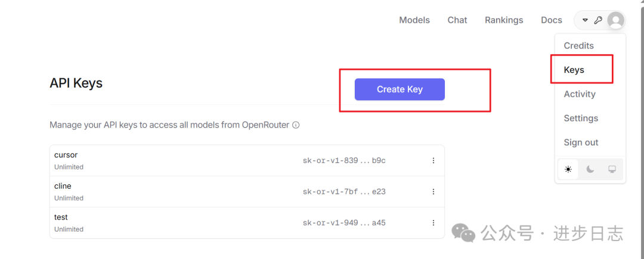Collapse account dropdown arrow in header
Image resolution: width=644 pixels, height=259 pixels.
586,20
